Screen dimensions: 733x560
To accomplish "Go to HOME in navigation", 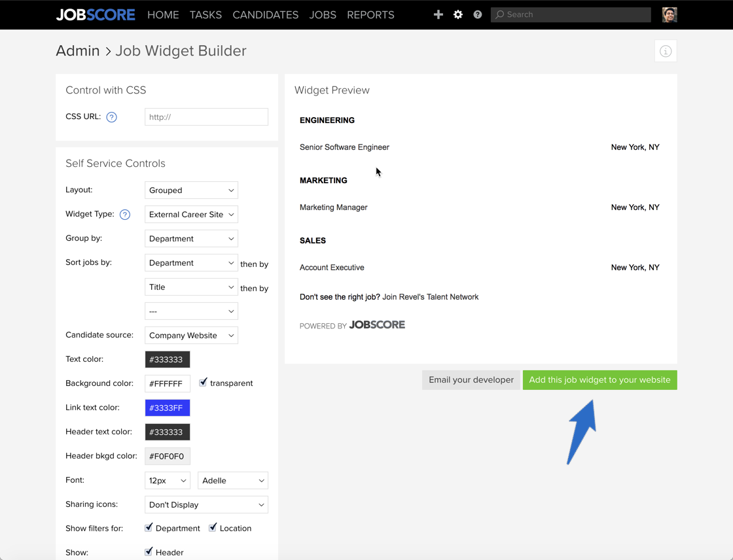I will 163,15.
